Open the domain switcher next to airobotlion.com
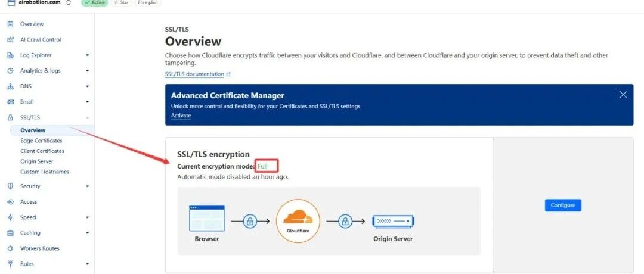This screenshot has height=274, width=644. [68, 2]
